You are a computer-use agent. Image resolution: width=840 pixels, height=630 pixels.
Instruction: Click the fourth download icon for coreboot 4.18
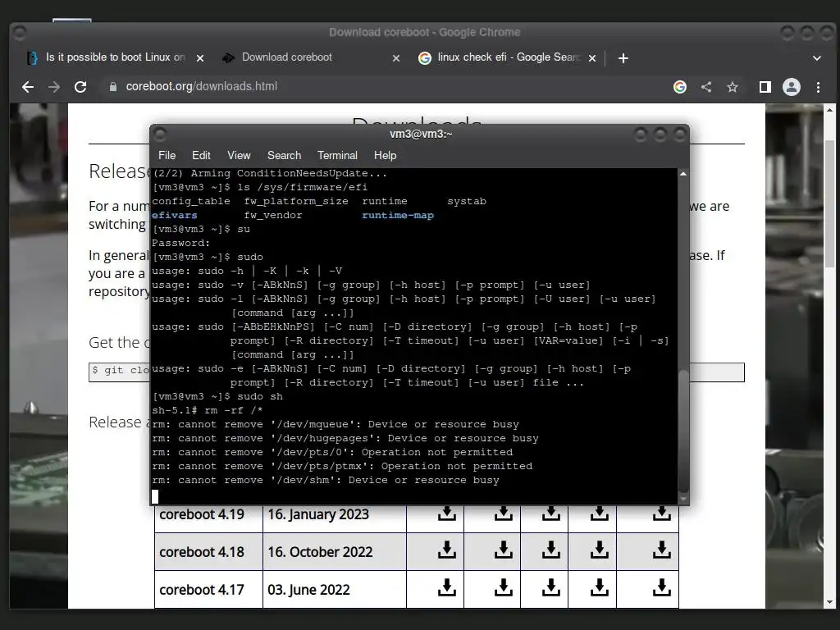pyautogui.click(x=599, y=550)
